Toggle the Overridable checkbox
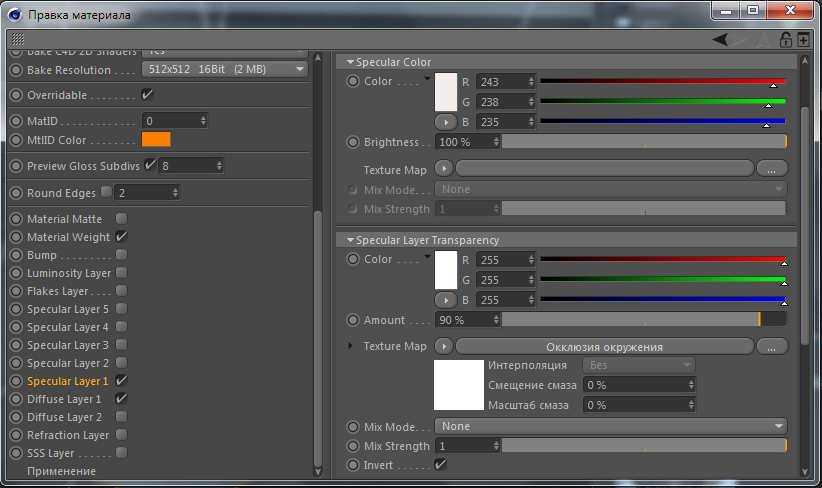 (147, 95)
